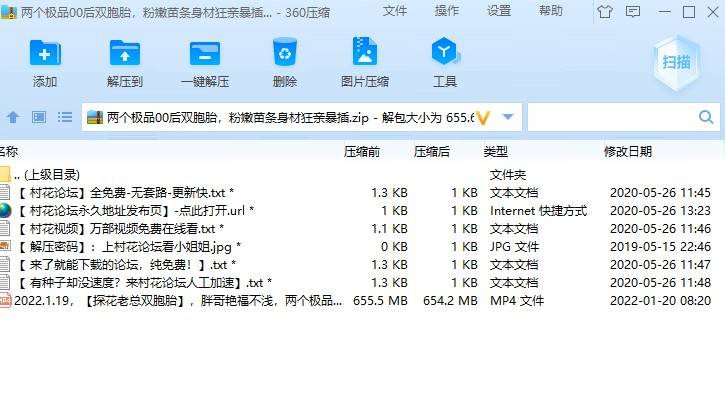Viewport: 725px width, 413px height.
Task: Click the up-arrow parent folder icon
Action: (13, 118)
